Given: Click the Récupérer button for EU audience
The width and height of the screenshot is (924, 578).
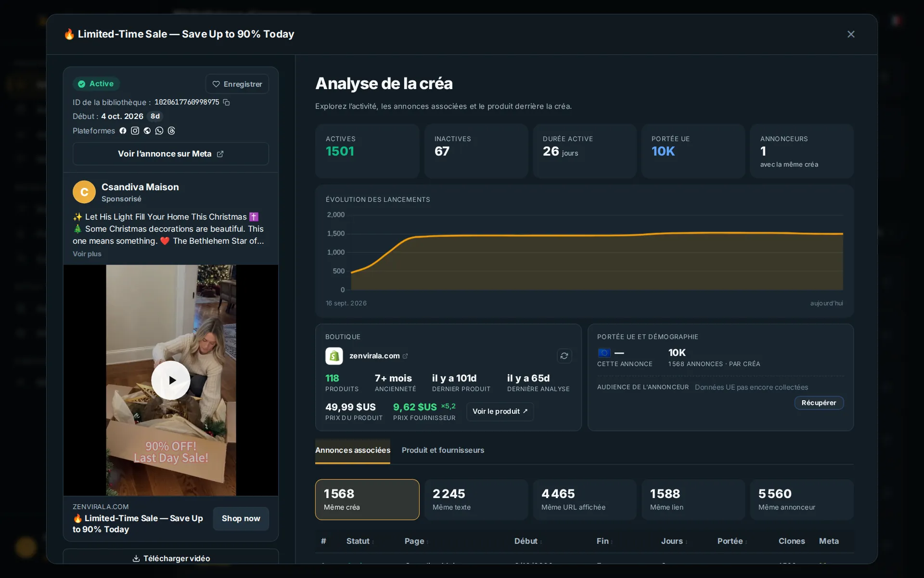Looking at the screenshot, I should [819, 403].
